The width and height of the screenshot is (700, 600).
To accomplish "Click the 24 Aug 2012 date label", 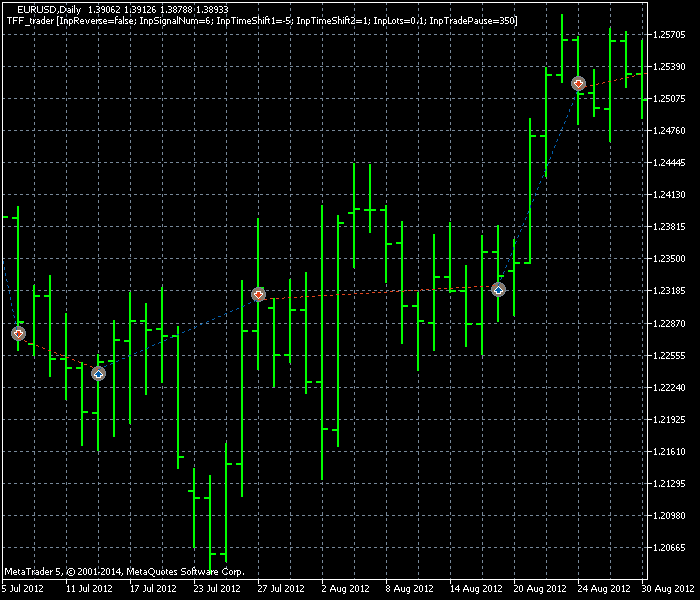I will (x=604, y=588).
